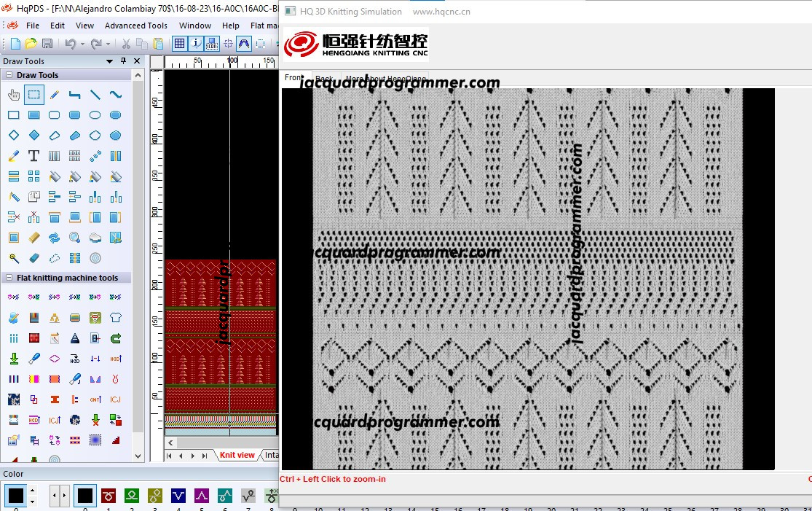Click the green curved return arrow tool
Viewport: 812px width, 511px height.
pyautogui.click(x=116, y=338)
